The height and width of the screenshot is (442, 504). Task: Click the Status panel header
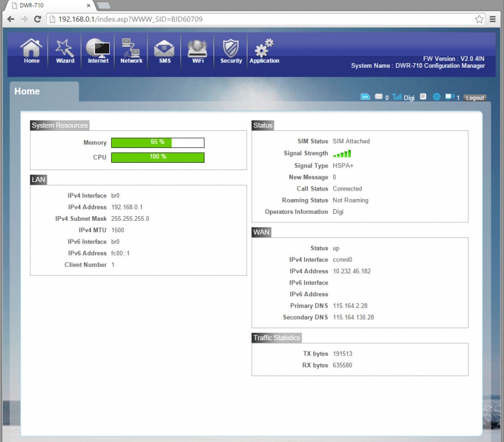[x=263, y=125]
